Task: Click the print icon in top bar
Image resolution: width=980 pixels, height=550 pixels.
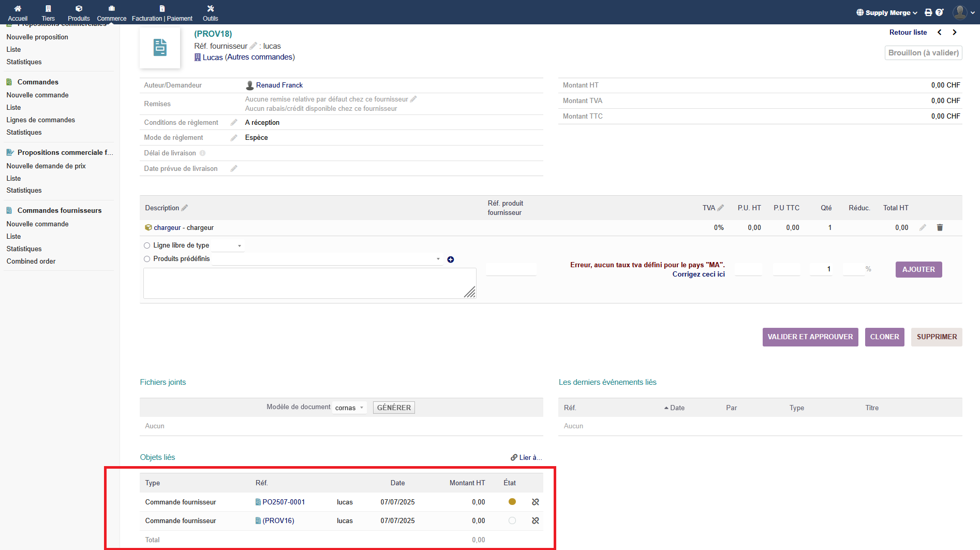Action: 928,12
